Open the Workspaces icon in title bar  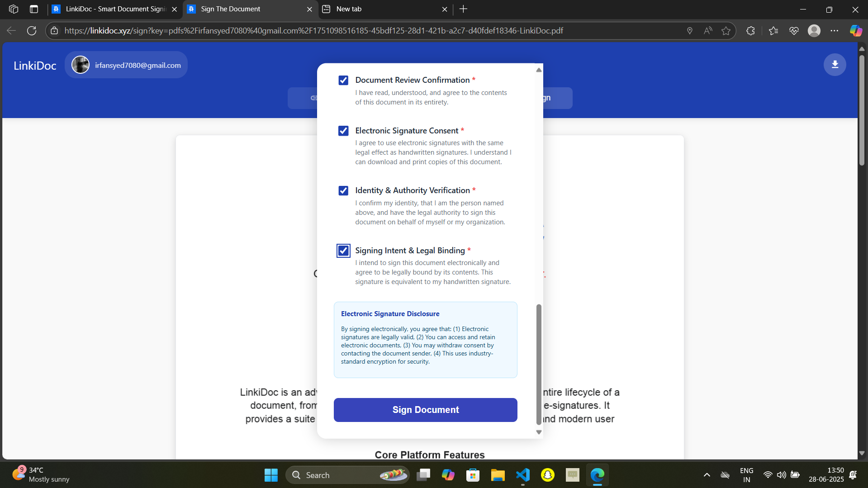14,9
